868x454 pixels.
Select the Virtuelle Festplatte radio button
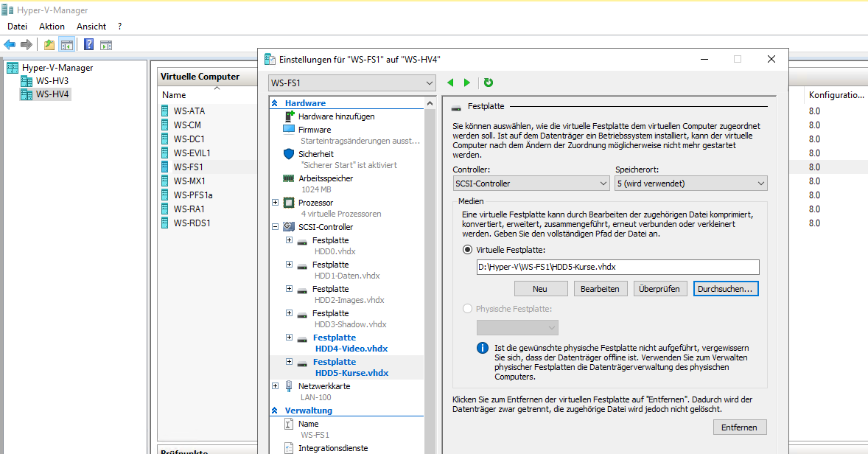[468, 250]
